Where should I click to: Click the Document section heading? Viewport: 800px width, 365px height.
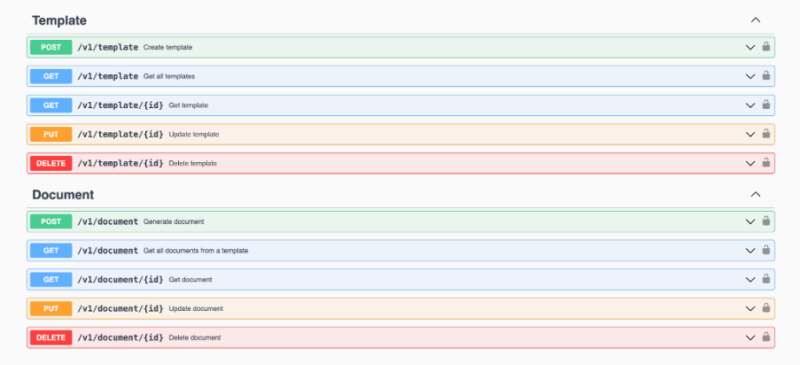(x=63, y=194)
